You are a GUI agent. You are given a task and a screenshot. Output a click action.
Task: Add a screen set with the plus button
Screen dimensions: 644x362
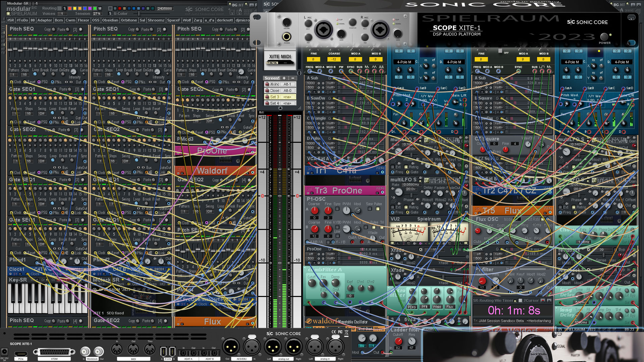coord(284,78)
